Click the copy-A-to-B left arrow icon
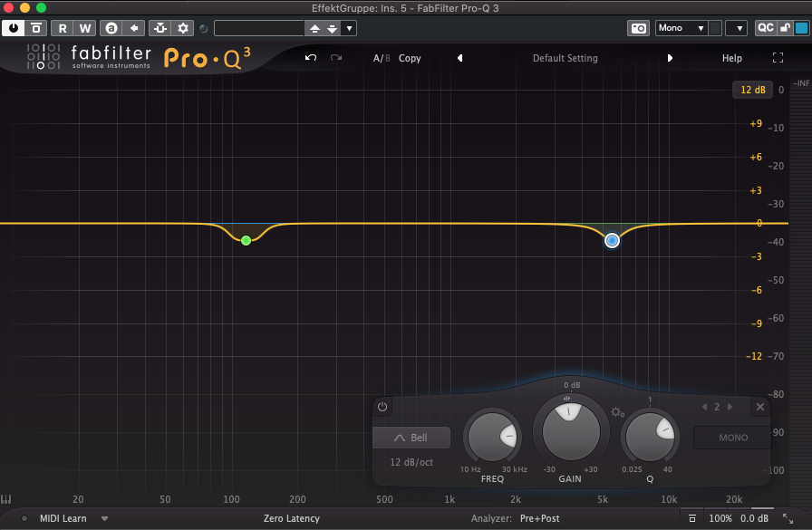The width and height of the screenshot is (812, 530). (134, 28)
